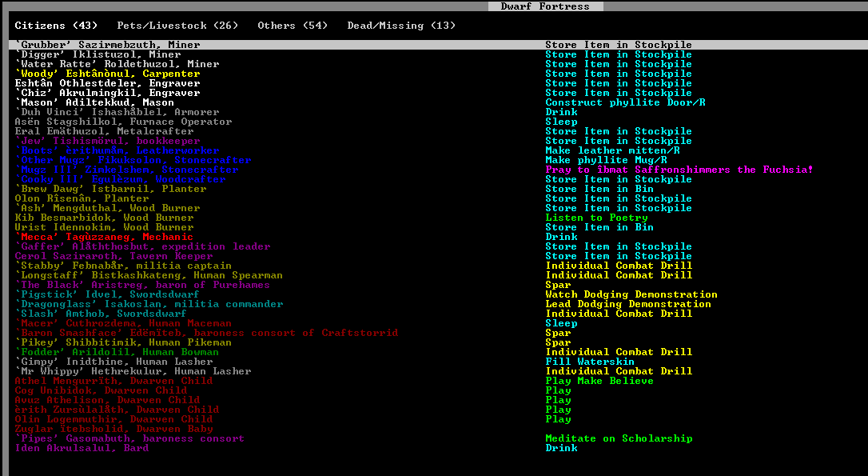868x476 pixels.
Task: Select 'Mugz III' Zimkelshem, Stonecrafter
Action: pos(126,170)
